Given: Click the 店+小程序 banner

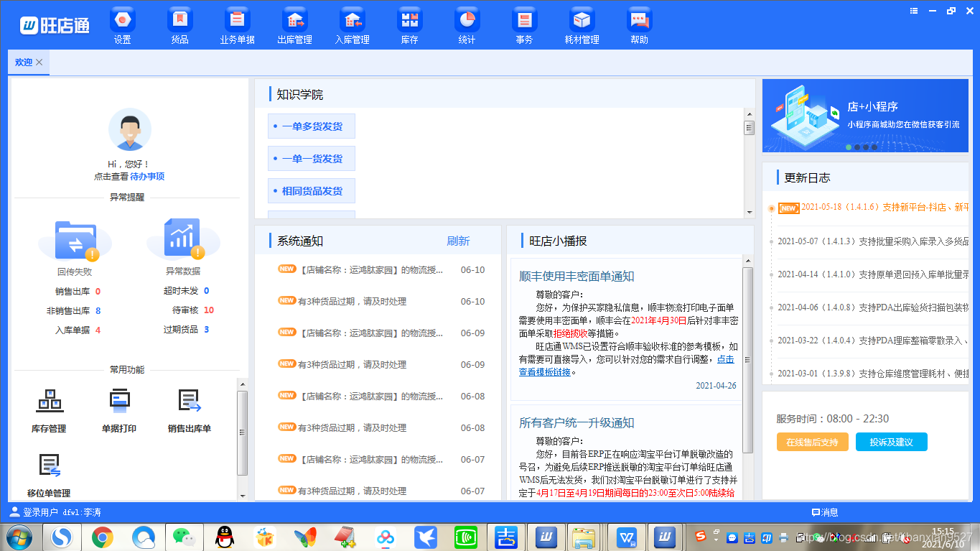Looking at the screenshot, I should (x=865, y=115).
